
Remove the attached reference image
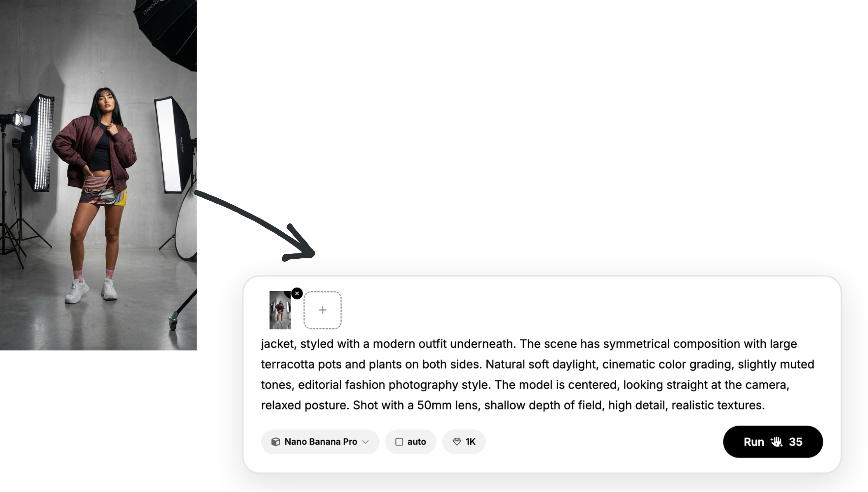297,293
